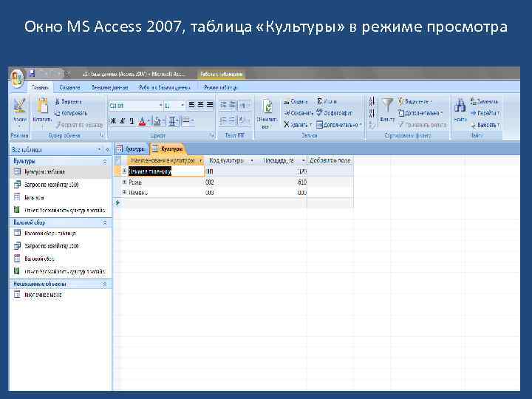Switch to Внешние данные ribbon tab
Screen dimensions: 532x399
(109, 87)
